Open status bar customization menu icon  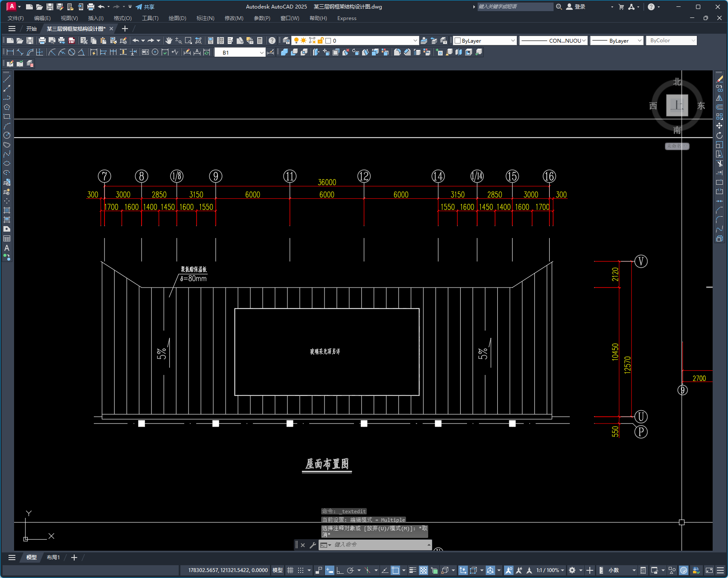pos(720,570)
